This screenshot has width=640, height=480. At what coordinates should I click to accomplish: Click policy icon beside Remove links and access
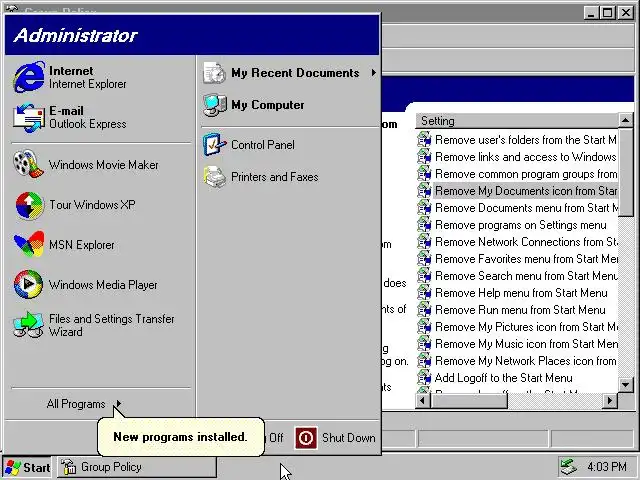[x=424, y=157]
